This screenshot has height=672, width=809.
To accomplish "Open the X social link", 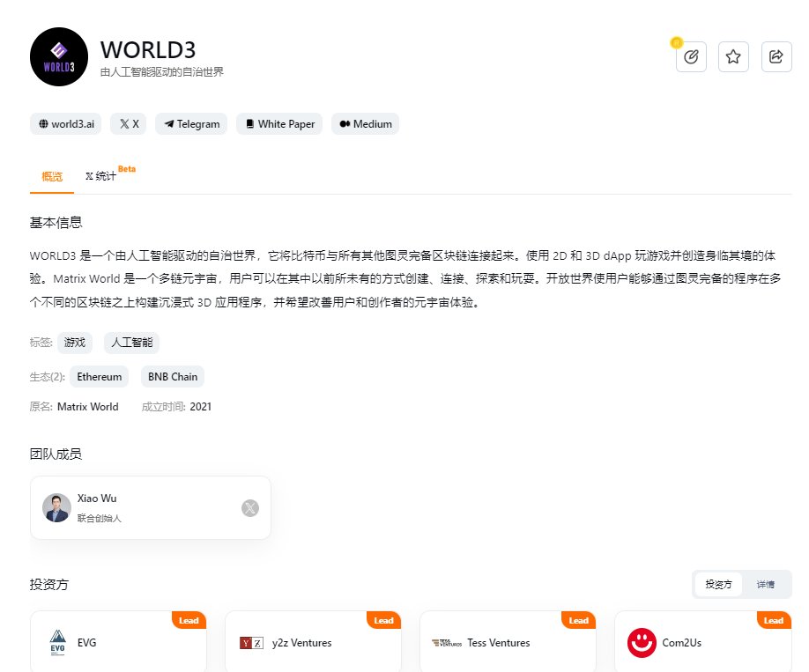I will (x=129, y=124).
